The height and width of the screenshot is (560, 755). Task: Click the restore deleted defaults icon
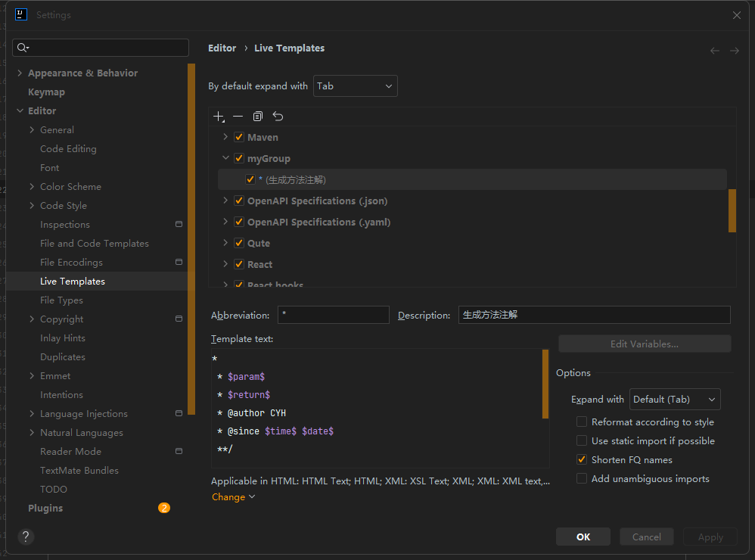point(278,117)
